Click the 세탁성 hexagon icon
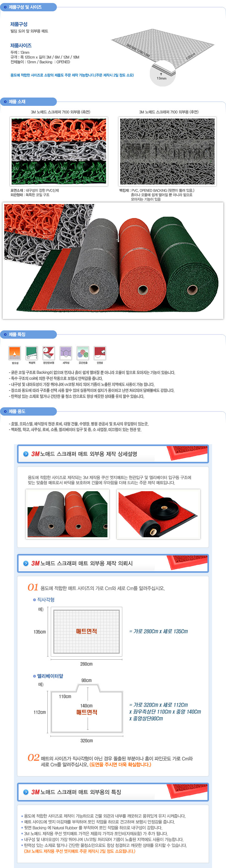 pyautogui.click(x=66, y=353)
